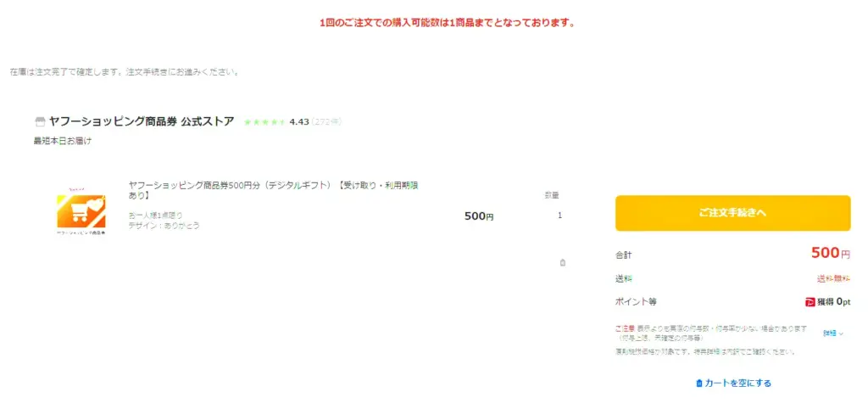
Task: Open the review count 272件
Action: point(326,122)
